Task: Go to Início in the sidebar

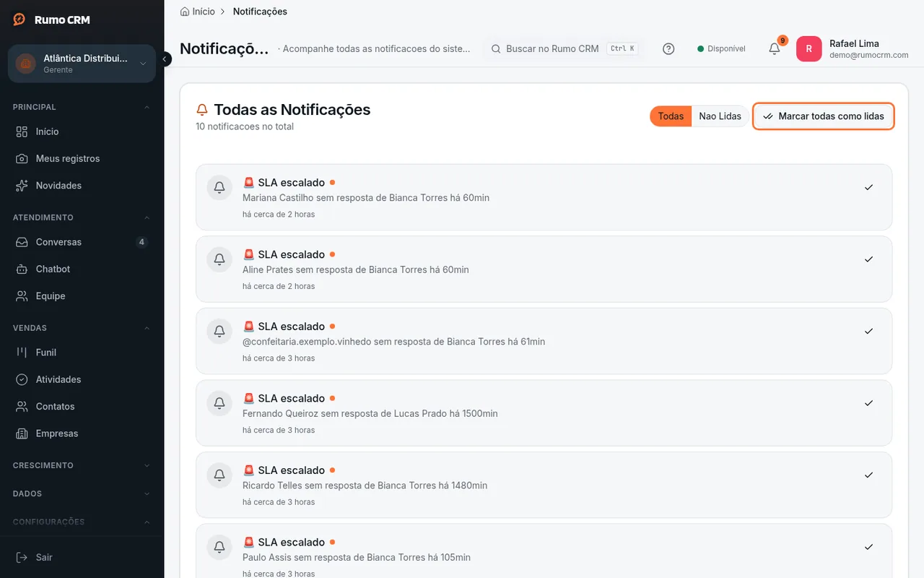Action: 82,131
